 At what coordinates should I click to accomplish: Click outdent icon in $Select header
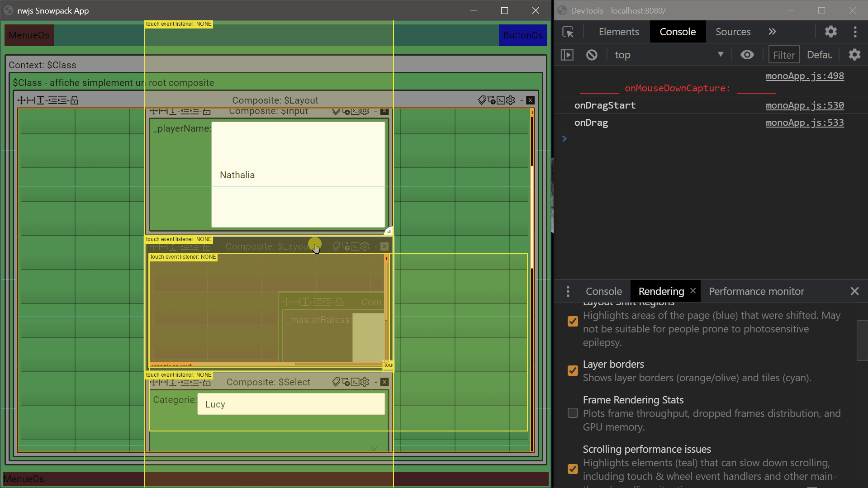[x=185, y=382]
